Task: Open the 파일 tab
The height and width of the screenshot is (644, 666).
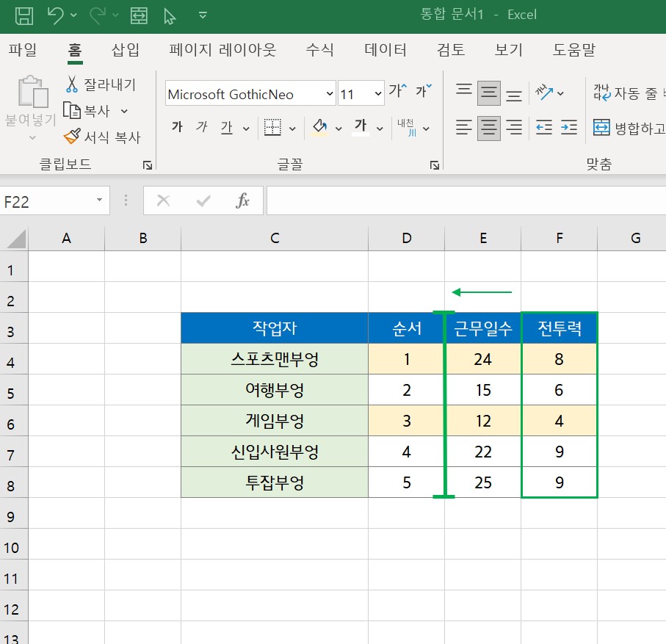Action: point(23,49)
